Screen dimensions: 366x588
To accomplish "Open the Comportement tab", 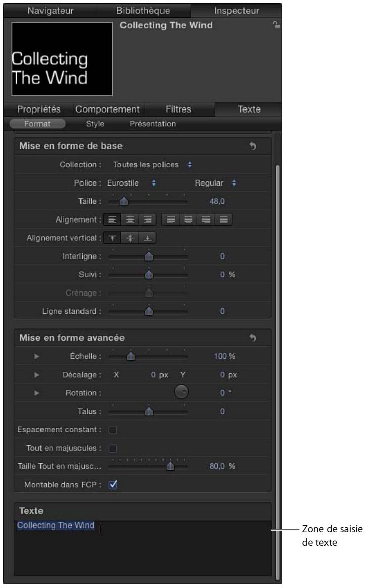I will pyautogui.click(x=107, y=109).
